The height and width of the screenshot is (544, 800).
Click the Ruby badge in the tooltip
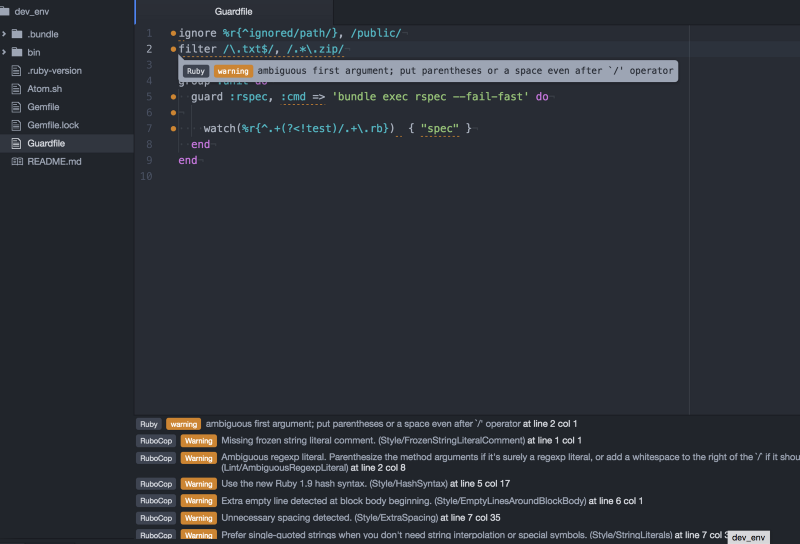(195, 71)
